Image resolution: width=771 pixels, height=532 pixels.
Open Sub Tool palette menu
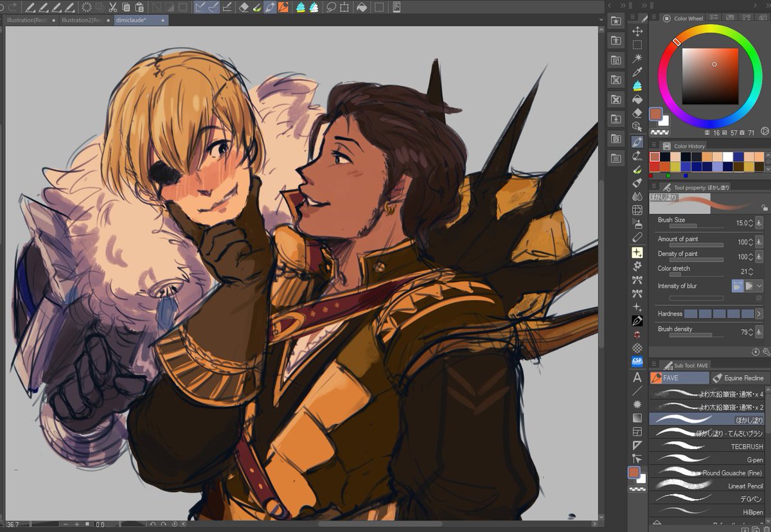point(653,365)
